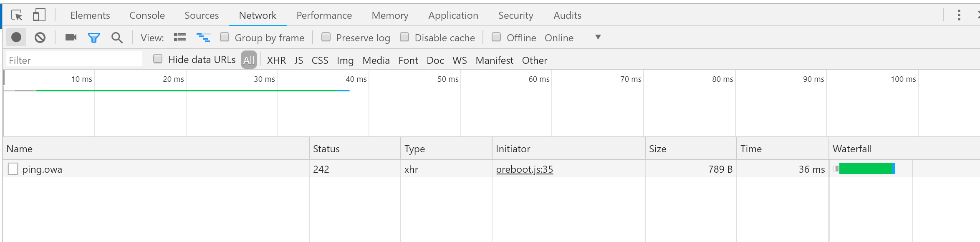The width and height of the screenshot is (980, 242).
Task: Activate the inspect element picker icon
Action: click(x=17, y=15)
